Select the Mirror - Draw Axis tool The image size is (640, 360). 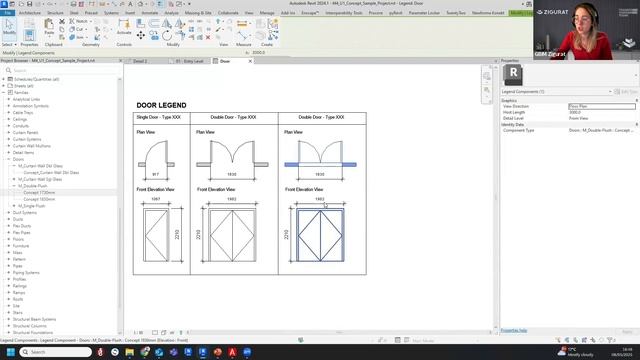click(179, 23)
